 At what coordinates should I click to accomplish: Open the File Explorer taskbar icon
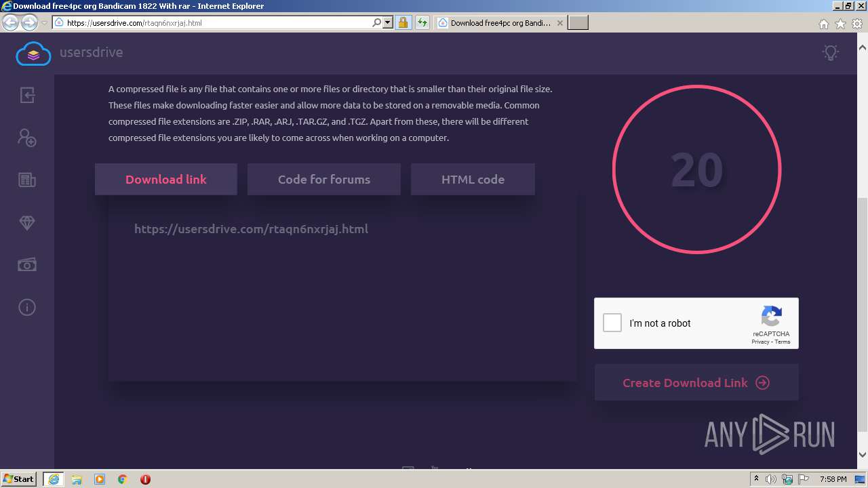[x=77, y=479]
